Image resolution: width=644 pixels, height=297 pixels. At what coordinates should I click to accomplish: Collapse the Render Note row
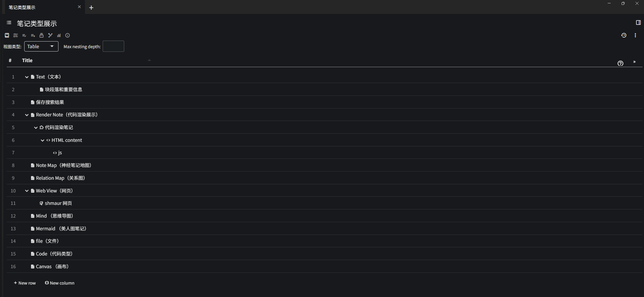(x=27, y=115)
